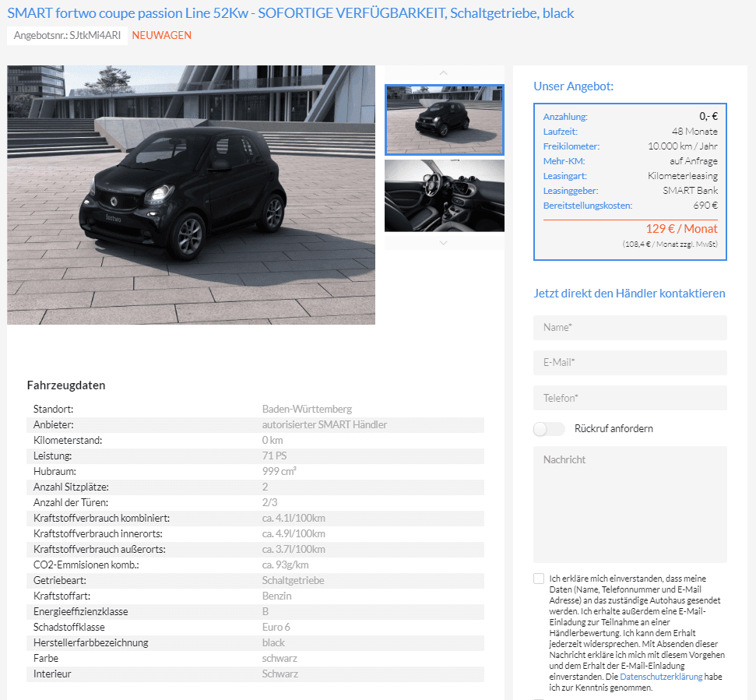Click into the Nachricht message box
The width and height of the screenshot is (756, 700).
point(630,505)
